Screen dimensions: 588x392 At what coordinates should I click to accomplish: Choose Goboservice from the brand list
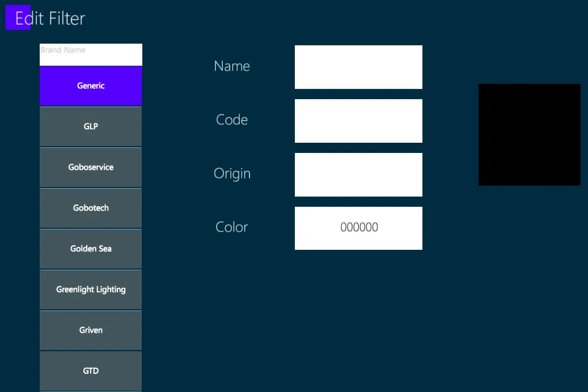point(91,168)
